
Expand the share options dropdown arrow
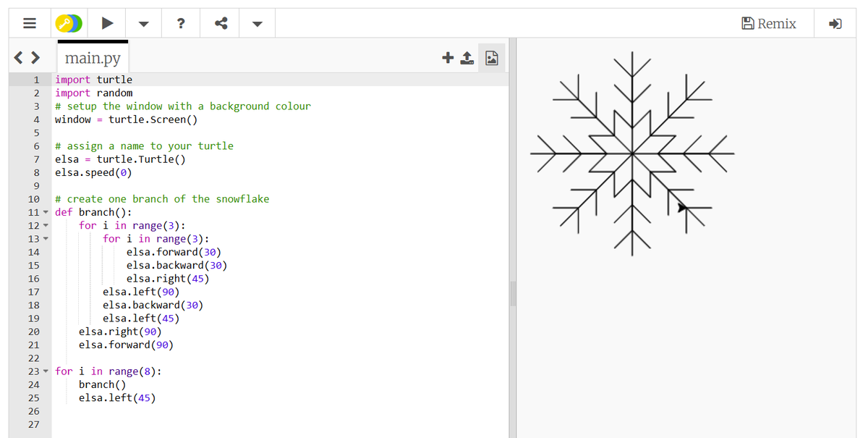pos(258,24)
